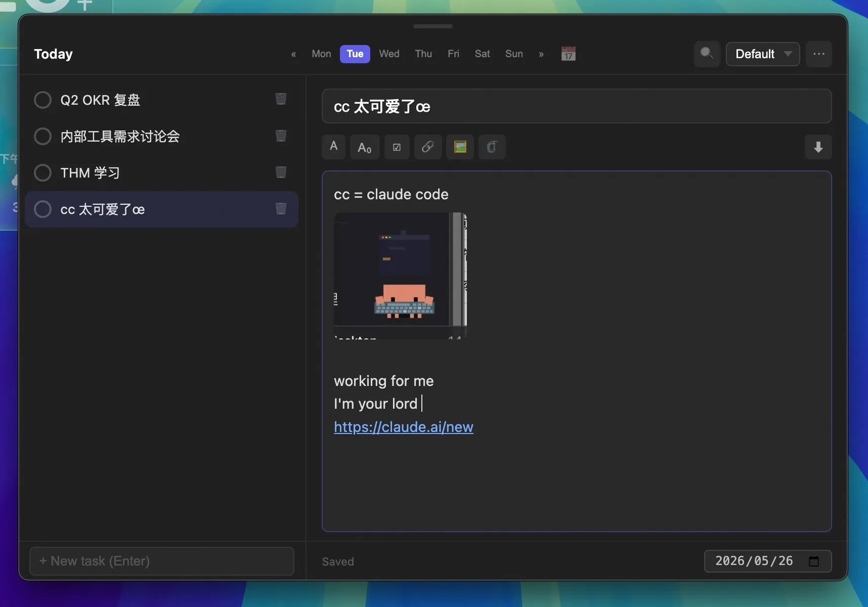Click the Today heading
The height and width of the screenshot is (607, 868).
point(53,54)
